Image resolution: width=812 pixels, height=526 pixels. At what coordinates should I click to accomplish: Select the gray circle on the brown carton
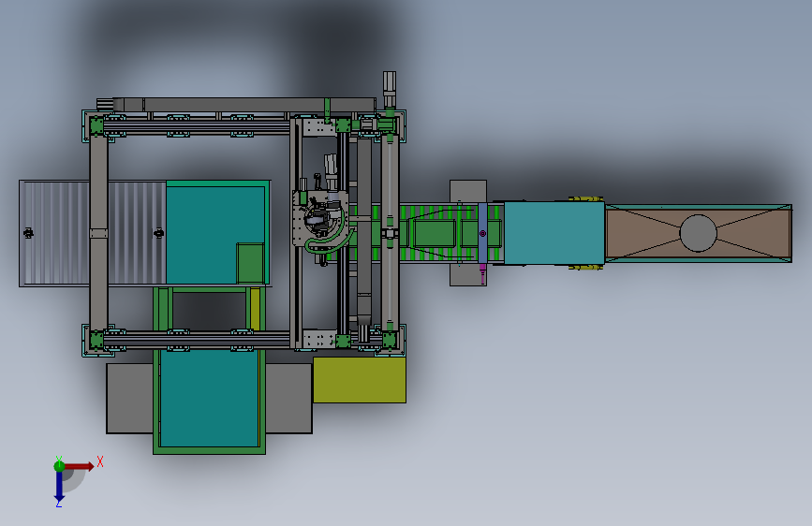pos(698,233)
